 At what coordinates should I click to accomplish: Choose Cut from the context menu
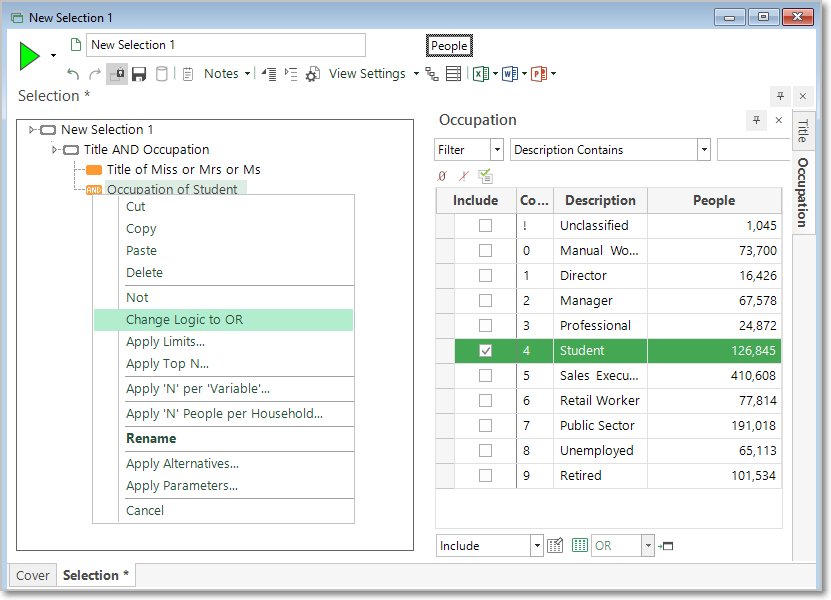pyautogui.click(x=223, y=207)
